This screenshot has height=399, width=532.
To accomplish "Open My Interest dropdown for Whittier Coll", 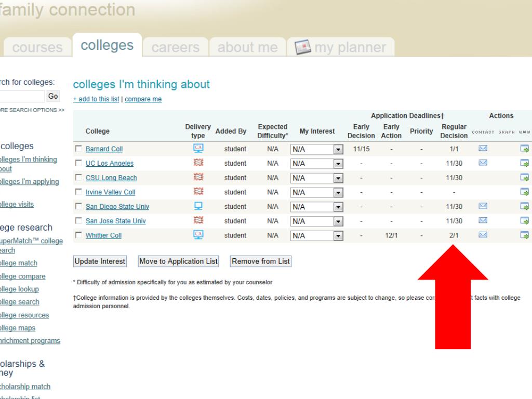I will [x=317, y=236].
